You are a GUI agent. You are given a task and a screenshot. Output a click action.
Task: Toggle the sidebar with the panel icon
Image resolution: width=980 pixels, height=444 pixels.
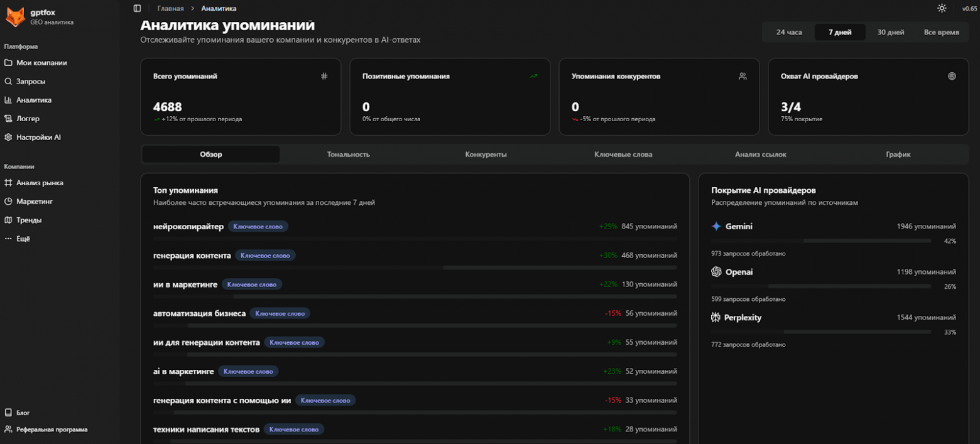point(137,8)
